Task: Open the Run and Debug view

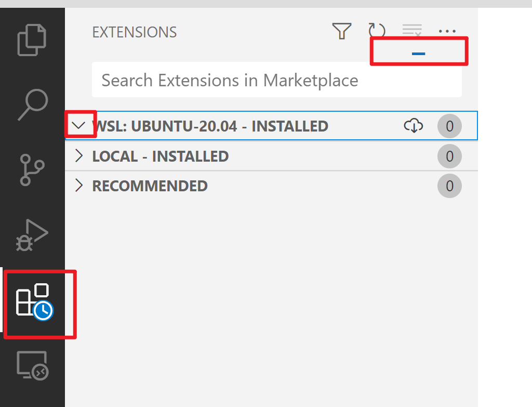Action: tap(32, 235)
